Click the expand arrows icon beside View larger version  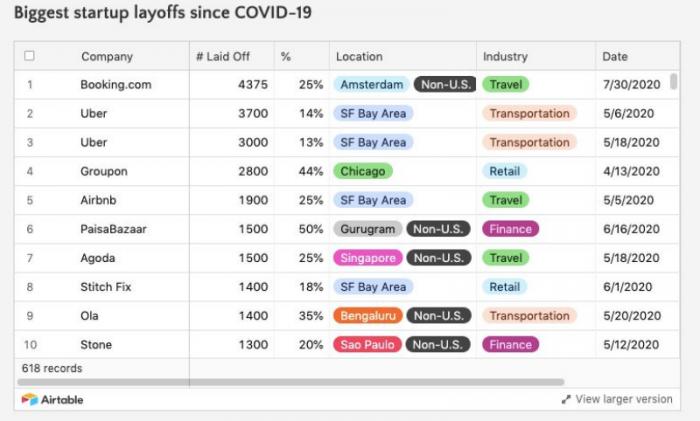click(x=566, y=399)
